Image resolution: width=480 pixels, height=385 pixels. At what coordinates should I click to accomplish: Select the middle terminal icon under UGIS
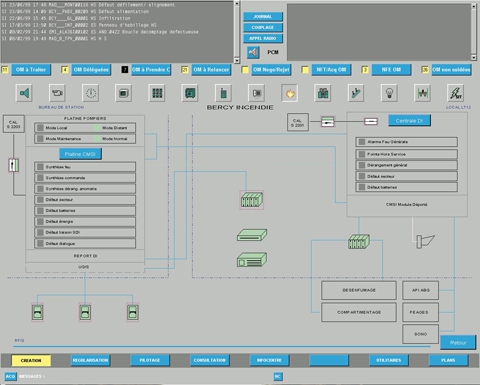[85, 312]
